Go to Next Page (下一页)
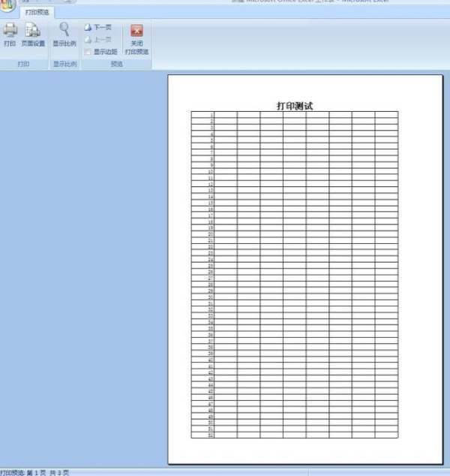Viewport: 450px width, 476px height. pos(98,27)
